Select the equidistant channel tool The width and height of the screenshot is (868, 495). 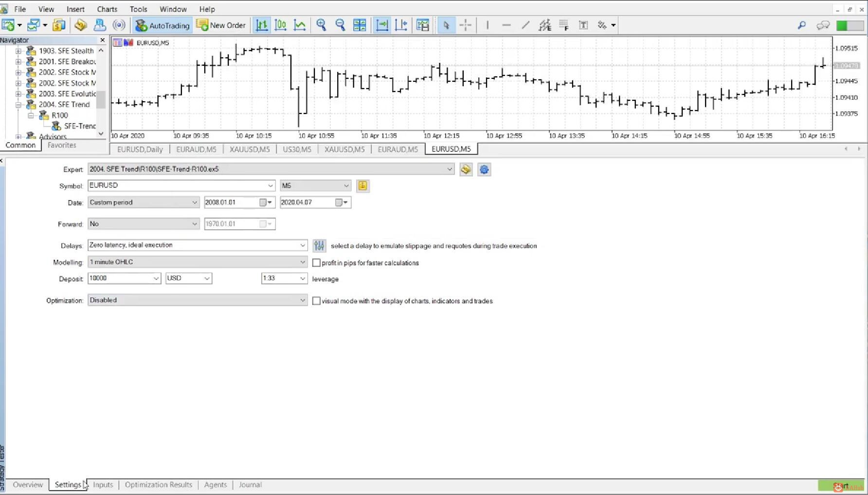coord(544,25)
